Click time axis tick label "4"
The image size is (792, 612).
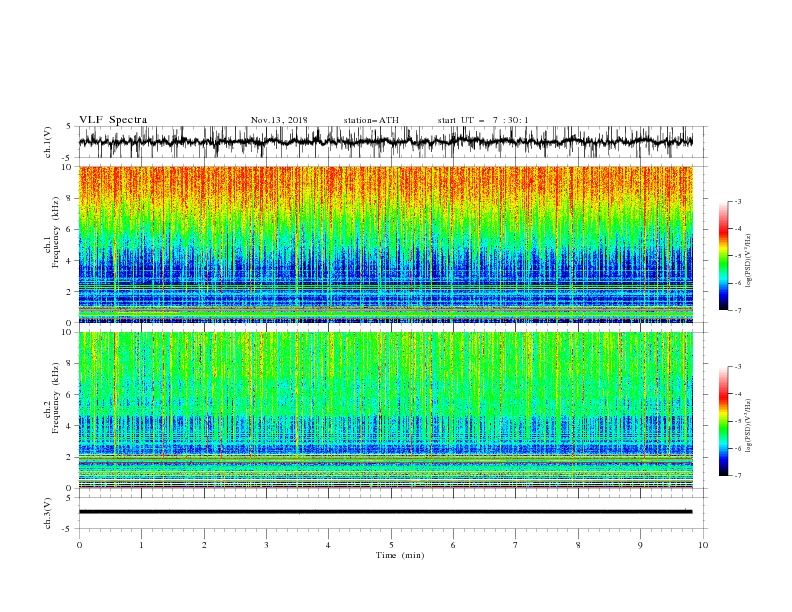(328, 545)
